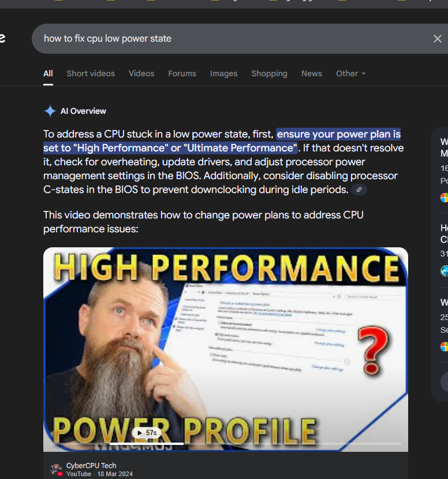This screenshot has height=479, width=448.
Task: Switch to the Videos tab
Action: tap(141, 73)
